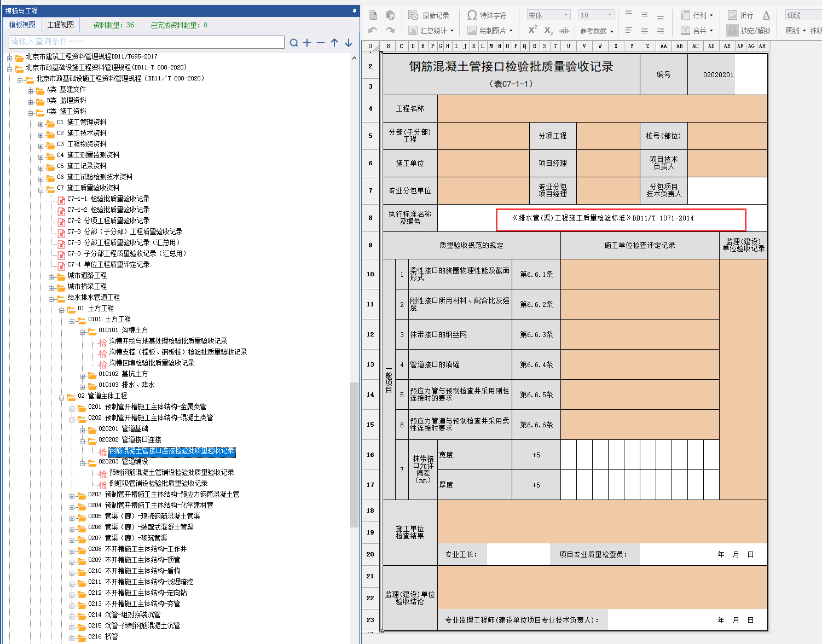Select 预制钢筋混凝土管铺设检验批质量验收记录 item
This screenshot has width=822, height=644.
click(x=171, y=472)
